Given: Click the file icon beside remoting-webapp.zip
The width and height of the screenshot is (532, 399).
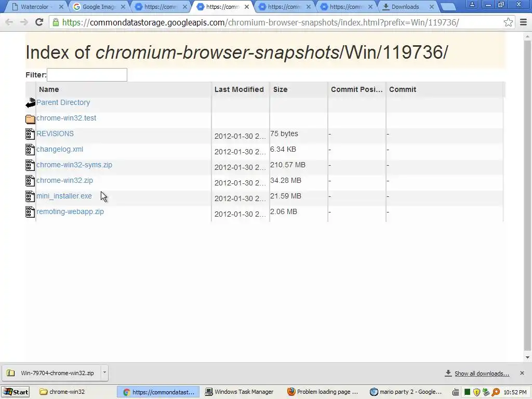Looking at the screenshot, I should (30, 212).
